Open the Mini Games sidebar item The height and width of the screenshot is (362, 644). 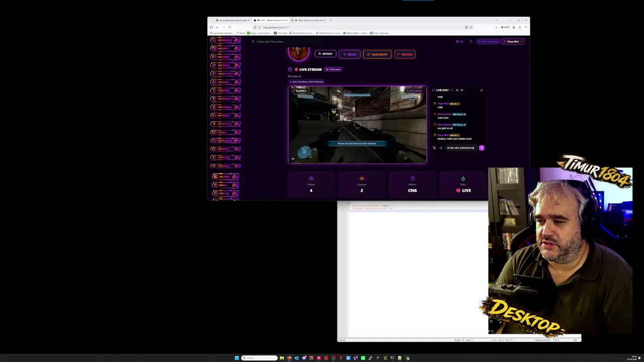coord(225,57)
